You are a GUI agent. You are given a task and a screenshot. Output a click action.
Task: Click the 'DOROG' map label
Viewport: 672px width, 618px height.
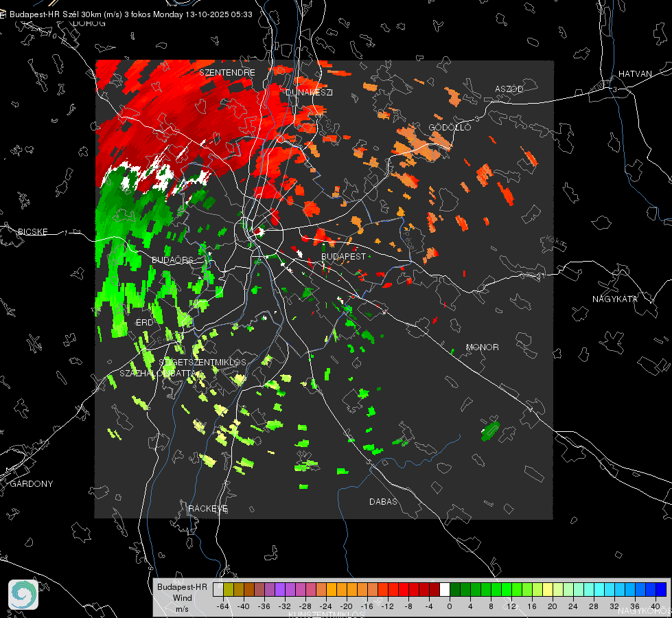point(89,23)
